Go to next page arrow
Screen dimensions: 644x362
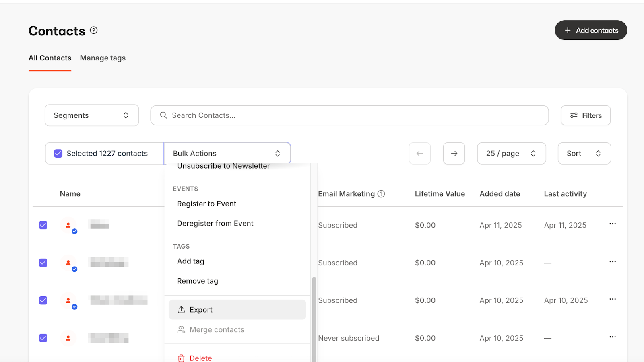coord(454,153)
